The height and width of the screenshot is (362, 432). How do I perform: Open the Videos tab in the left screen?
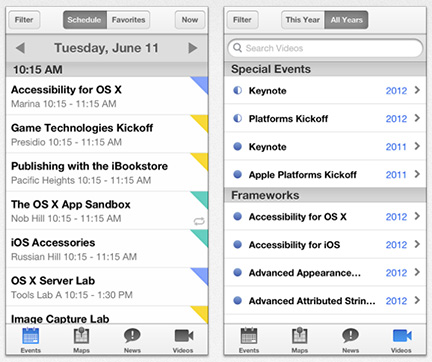click(183, 340)
